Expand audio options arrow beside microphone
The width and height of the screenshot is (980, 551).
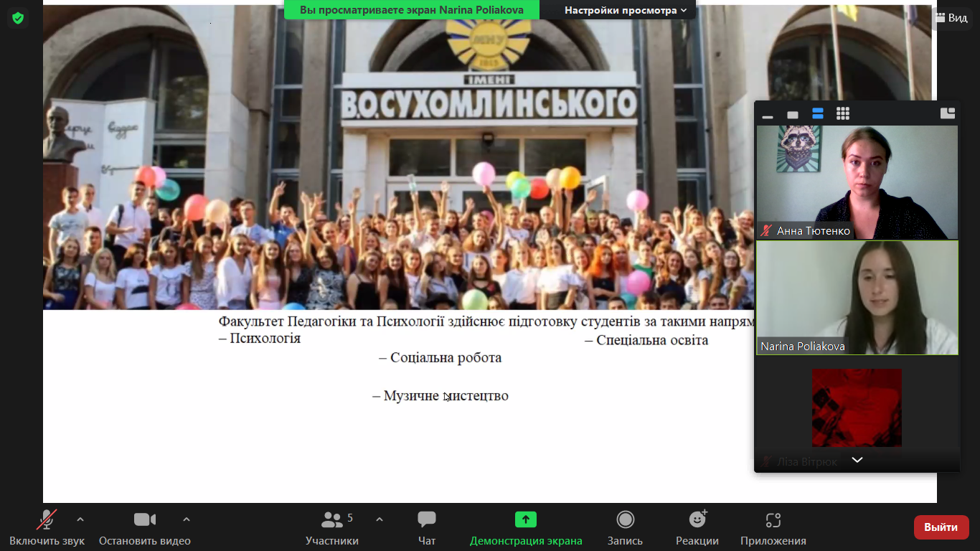pyautogui.click(x=80, y=519)
